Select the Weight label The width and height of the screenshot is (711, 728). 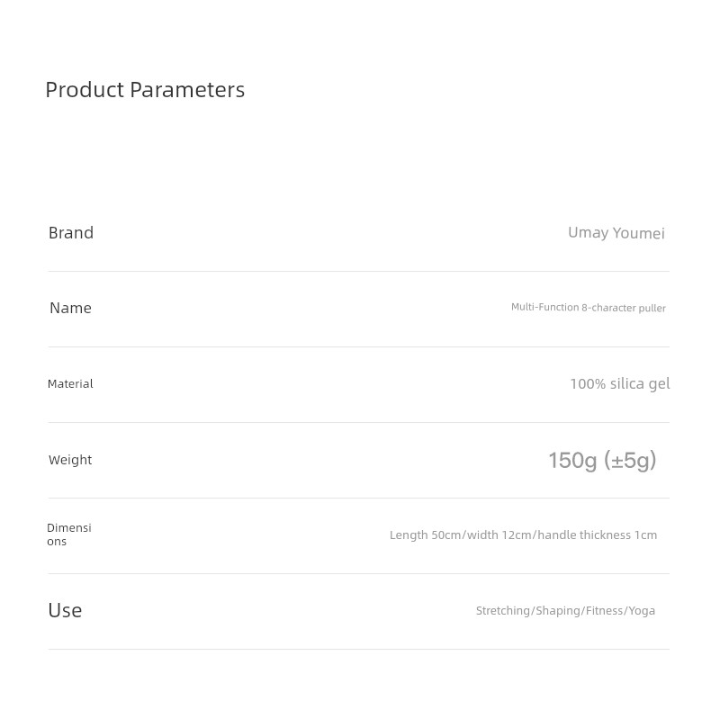pos(70,460)
